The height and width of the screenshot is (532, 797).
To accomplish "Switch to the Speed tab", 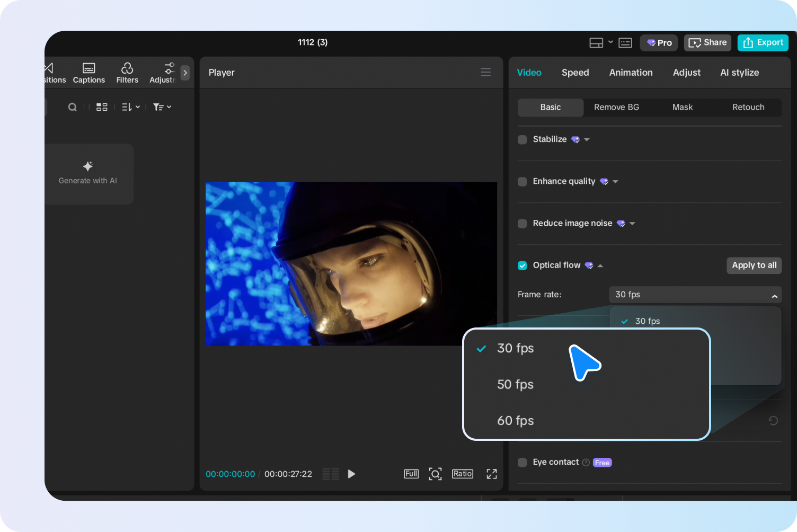I will (575, 72).
